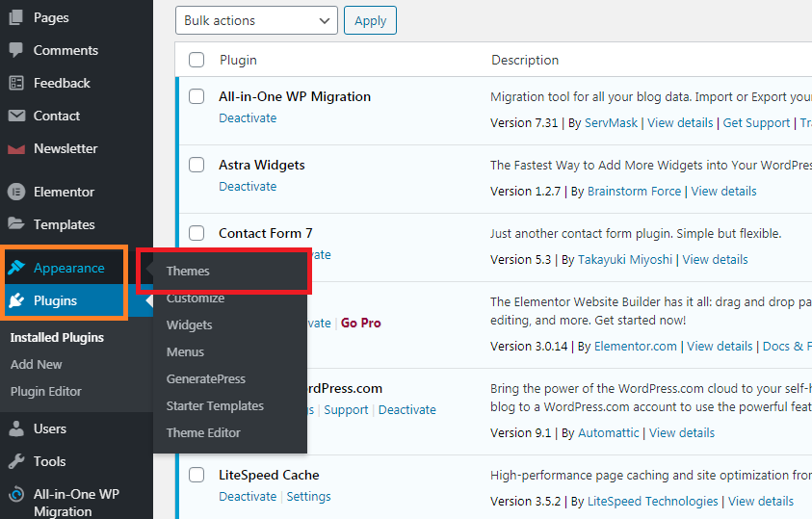Click the Get Support link
This screenshot has height=519, width=812.
[756, 122]
